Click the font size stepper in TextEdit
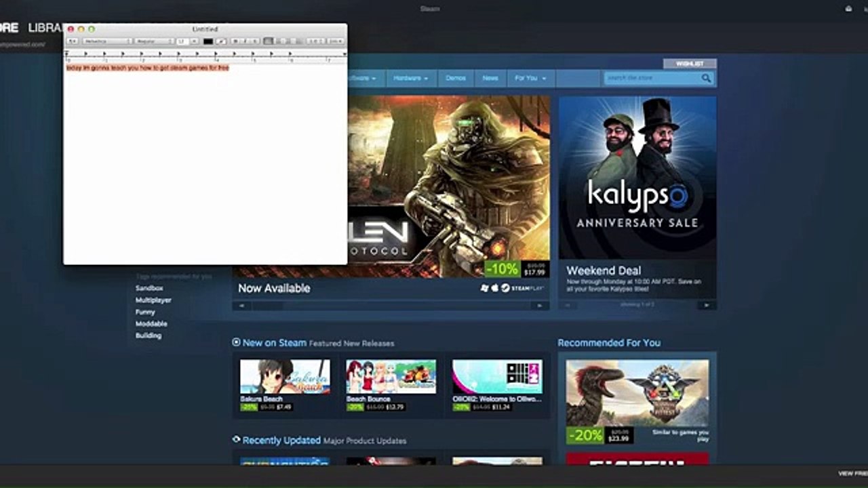This screenshot has height=488, width=868. tap(195, 41)
